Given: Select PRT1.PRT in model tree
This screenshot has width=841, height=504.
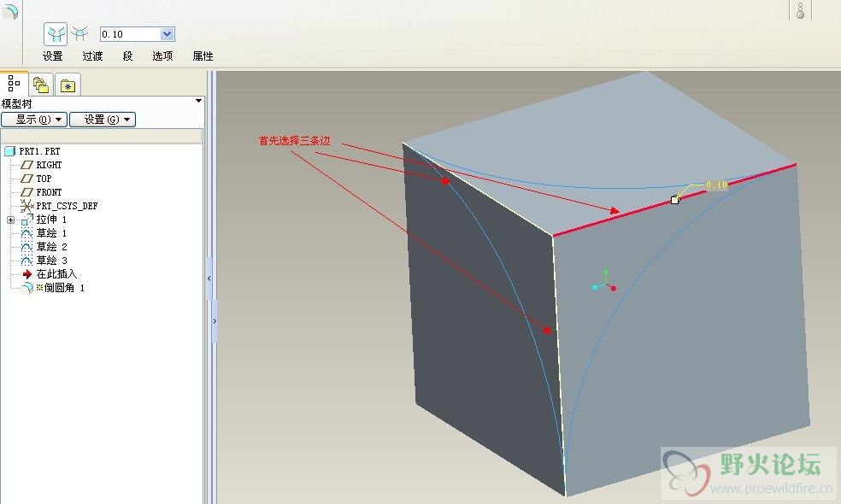Looking at the screenshot, I should click(39, 151).
